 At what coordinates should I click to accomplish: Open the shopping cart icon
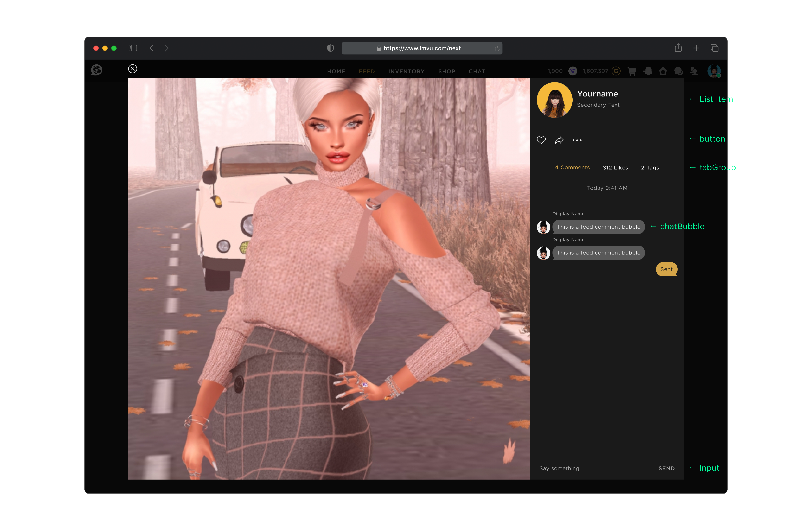(x=632, y=71)
